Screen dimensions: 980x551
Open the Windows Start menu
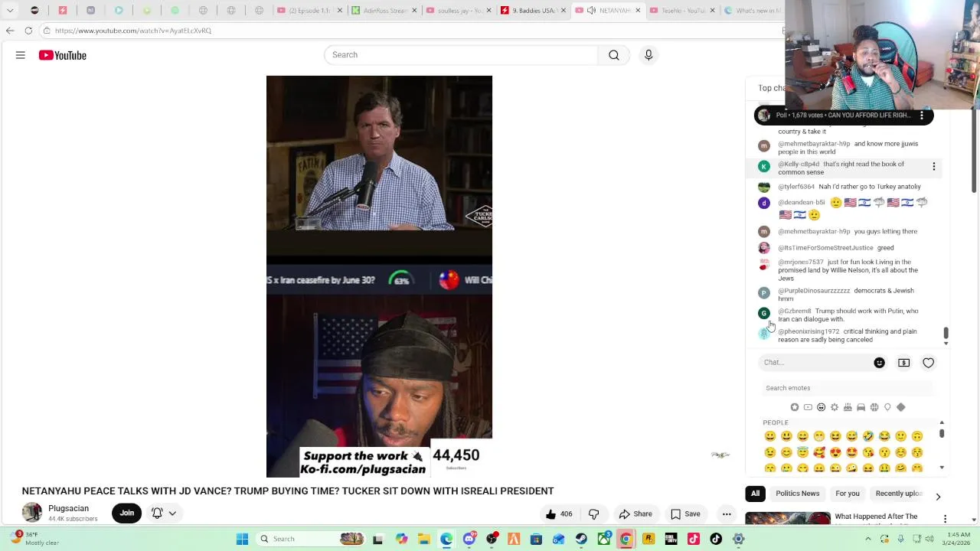pyautogui.click(x=242, y=539)
